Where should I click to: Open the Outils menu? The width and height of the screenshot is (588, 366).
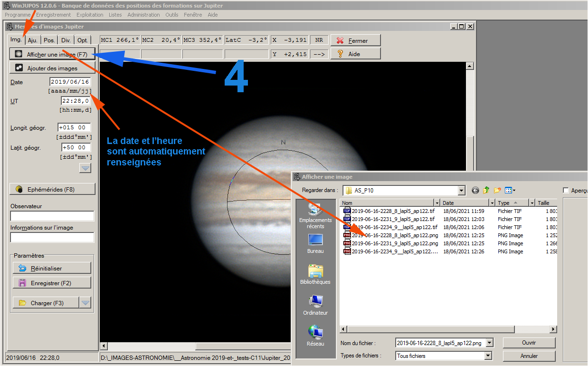(x=172, y=15)
